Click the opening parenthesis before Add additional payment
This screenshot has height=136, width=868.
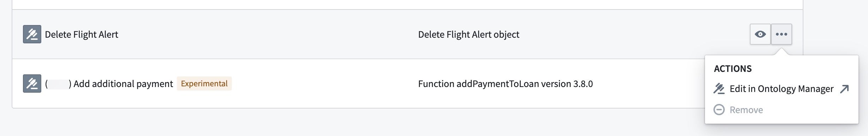pyautogui.click(x=47, y=84)
